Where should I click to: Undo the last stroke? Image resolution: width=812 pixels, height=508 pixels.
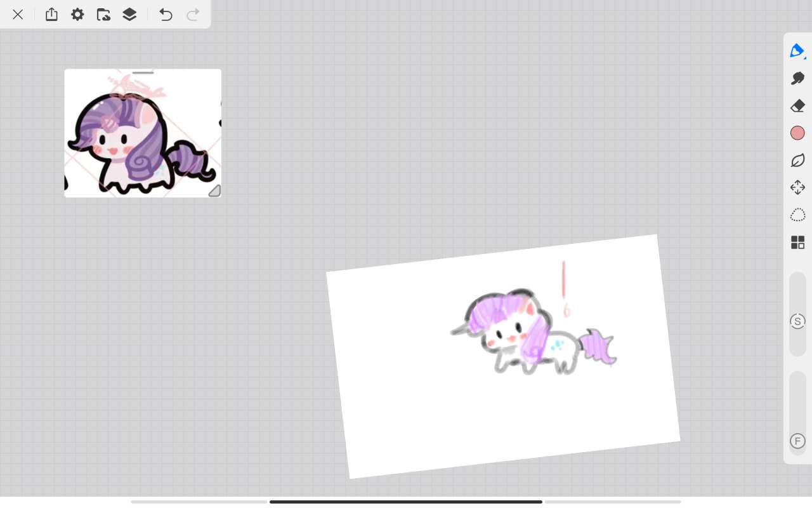pyautogui.click(x=166, y=15)
